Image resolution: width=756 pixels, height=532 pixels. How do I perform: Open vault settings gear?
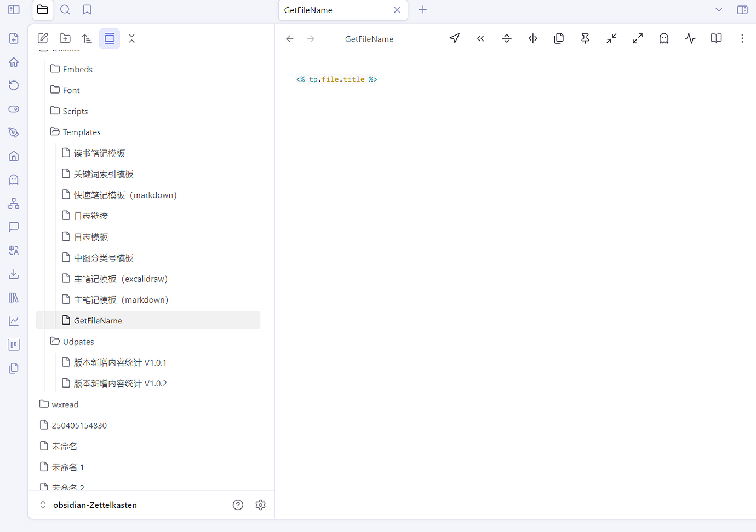pos(261,505)
